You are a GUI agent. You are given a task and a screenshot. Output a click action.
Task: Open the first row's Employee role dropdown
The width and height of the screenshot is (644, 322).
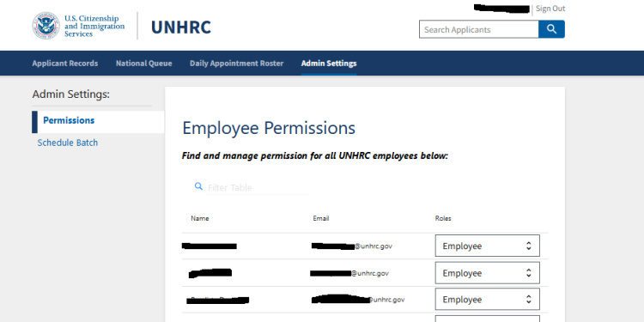point(487,246)
